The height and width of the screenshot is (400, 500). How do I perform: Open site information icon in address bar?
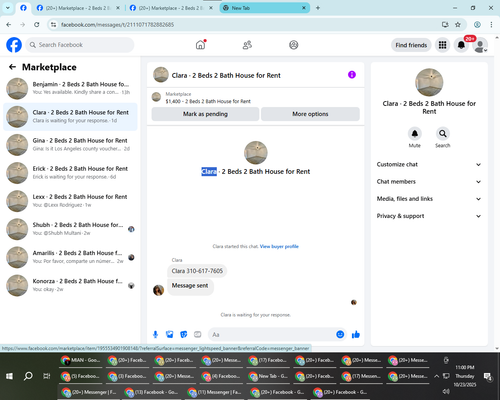(x=53, y=25)
